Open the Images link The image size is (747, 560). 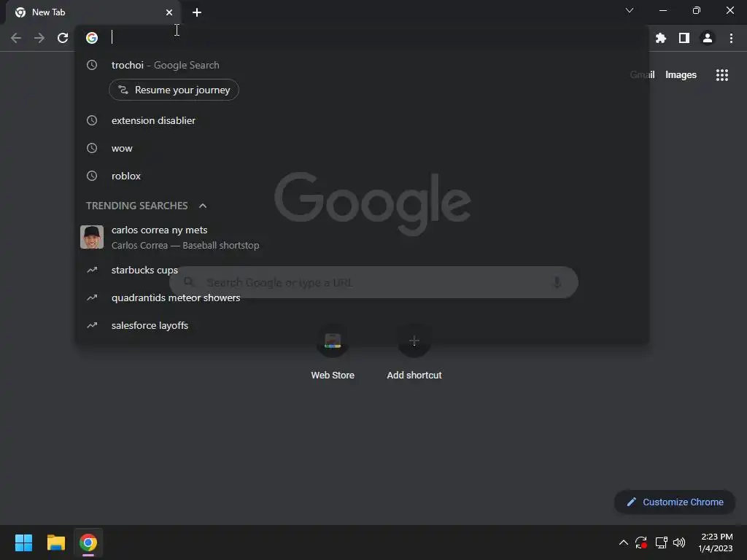point(681,75)
